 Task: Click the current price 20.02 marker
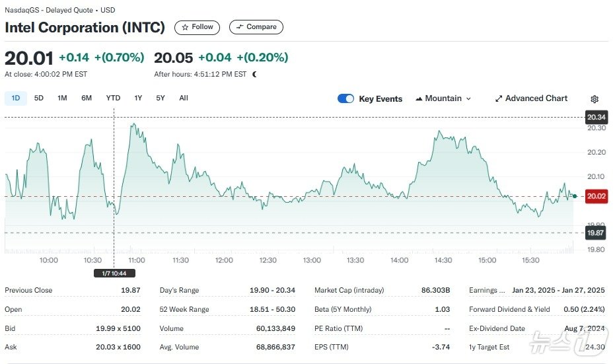[595, 196]
